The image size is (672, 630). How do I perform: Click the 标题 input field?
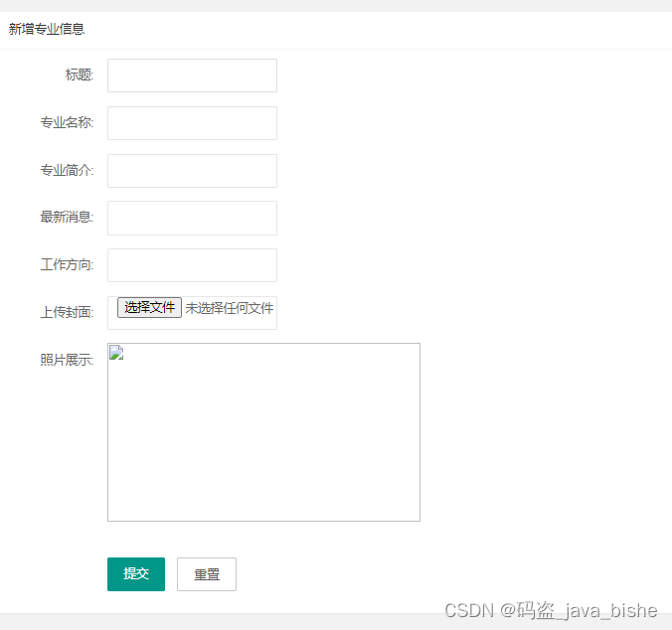(192, 76)
